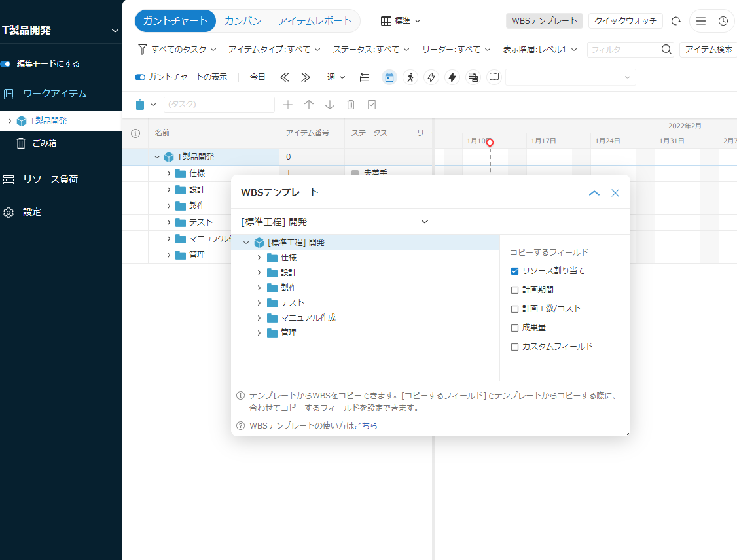The width and height of the screenshot is (737, 560).
Task: Open the [標準工程] 開発 template dropdown
Action: coord(424,221)
